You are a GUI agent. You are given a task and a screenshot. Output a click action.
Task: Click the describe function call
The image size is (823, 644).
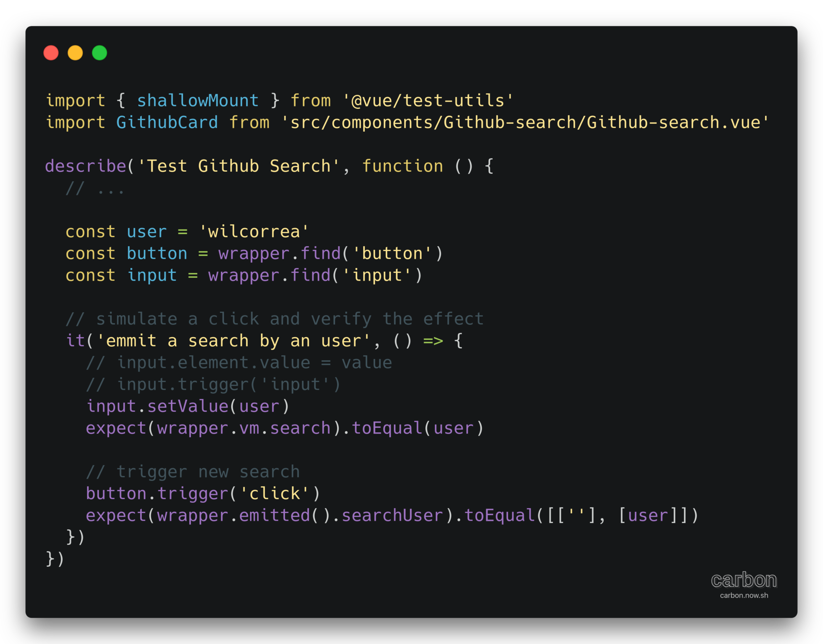point(85,166)
